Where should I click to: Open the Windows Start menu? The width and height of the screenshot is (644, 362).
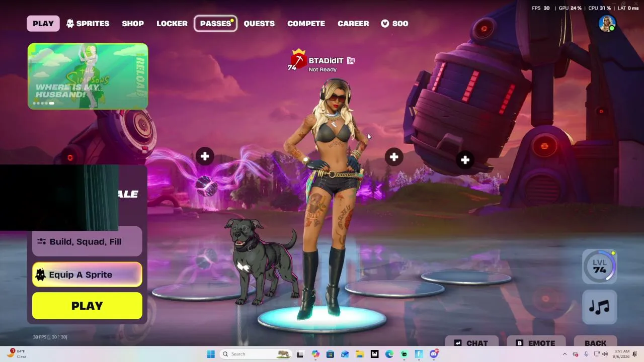point(211,354)
